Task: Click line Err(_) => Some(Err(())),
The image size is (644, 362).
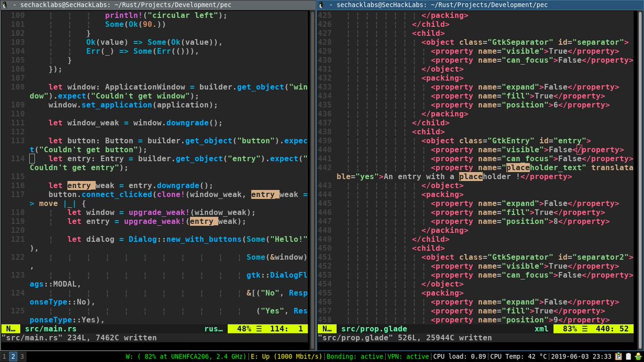Action: 143,51
